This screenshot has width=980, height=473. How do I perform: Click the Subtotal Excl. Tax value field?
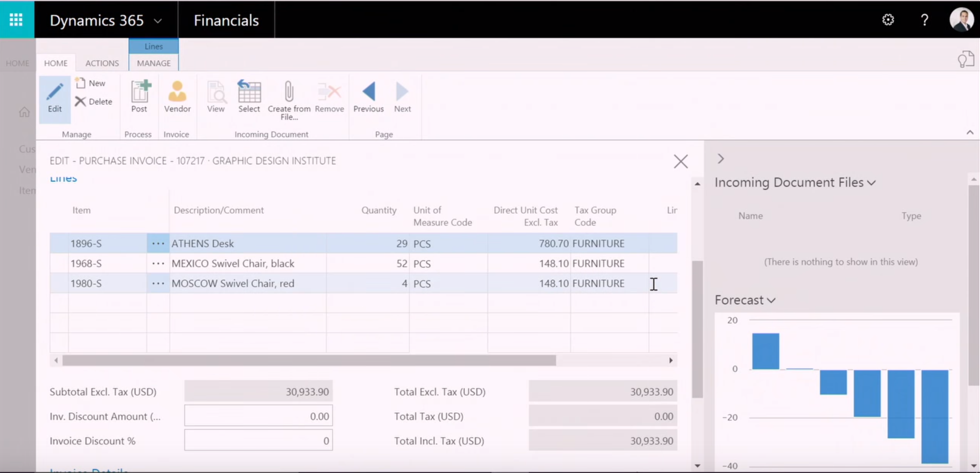[x=258, y=392]
